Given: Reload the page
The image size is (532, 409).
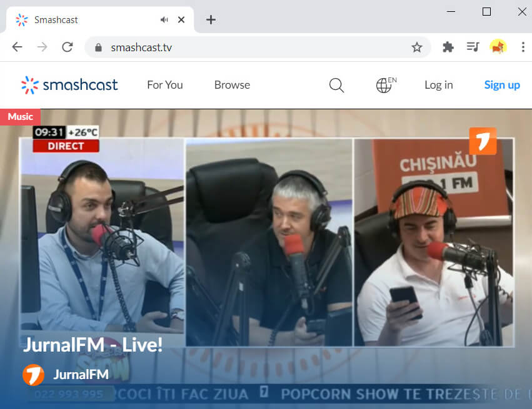Looking at the screenshot, I should click(x=67, y=47).
